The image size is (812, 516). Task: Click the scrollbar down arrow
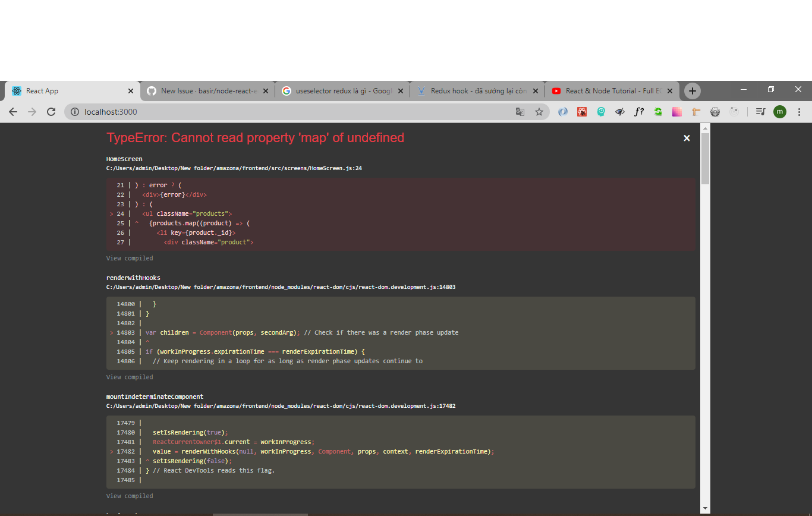[705, 508]
